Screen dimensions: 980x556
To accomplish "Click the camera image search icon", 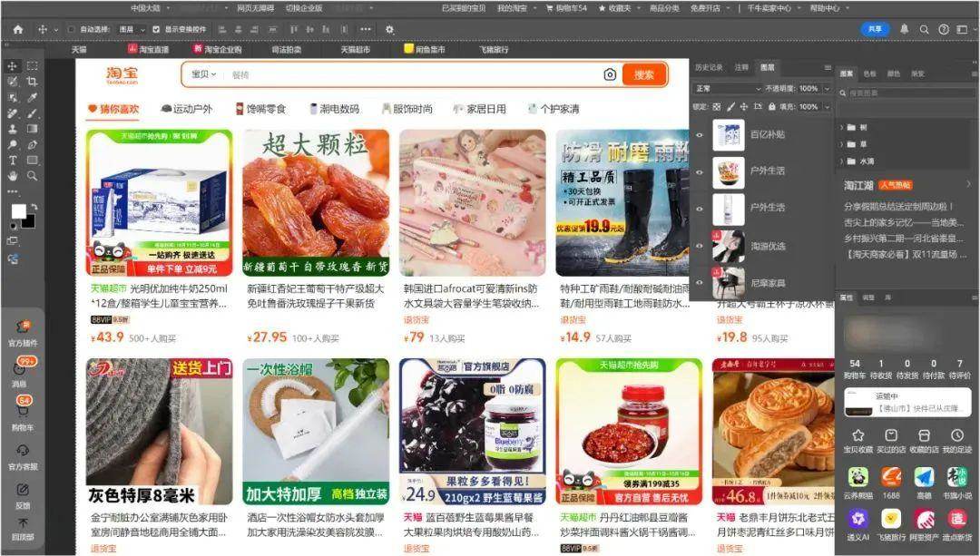I will tap(610, 75).
